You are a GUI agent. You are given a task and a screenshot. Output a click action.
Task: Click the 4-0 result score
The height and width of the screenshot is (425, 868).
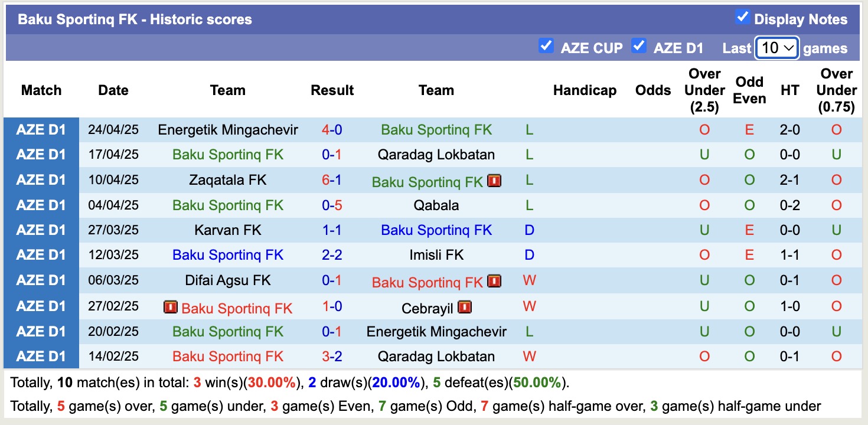coord(332,129)
